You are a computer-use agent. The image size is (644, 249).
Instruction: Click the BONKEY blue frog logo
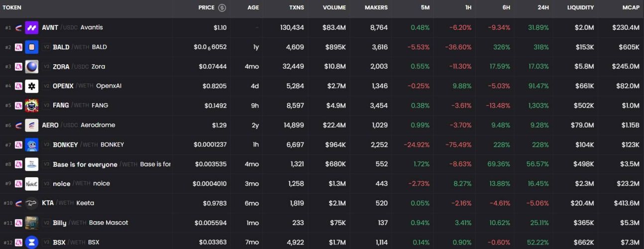point(32,145)
